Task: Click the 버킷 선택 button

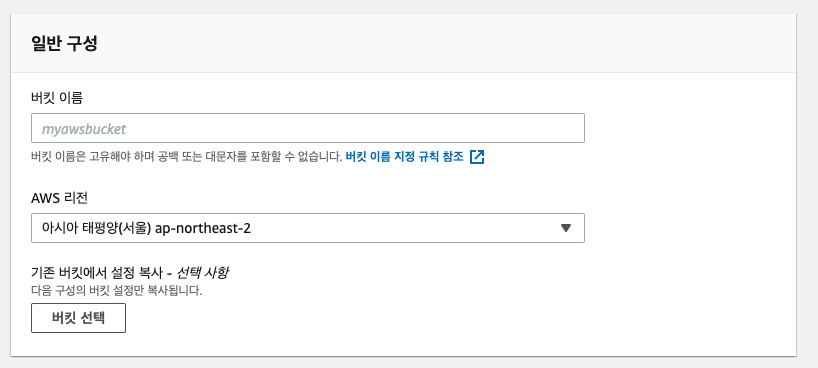Action: tap(78, 318)
